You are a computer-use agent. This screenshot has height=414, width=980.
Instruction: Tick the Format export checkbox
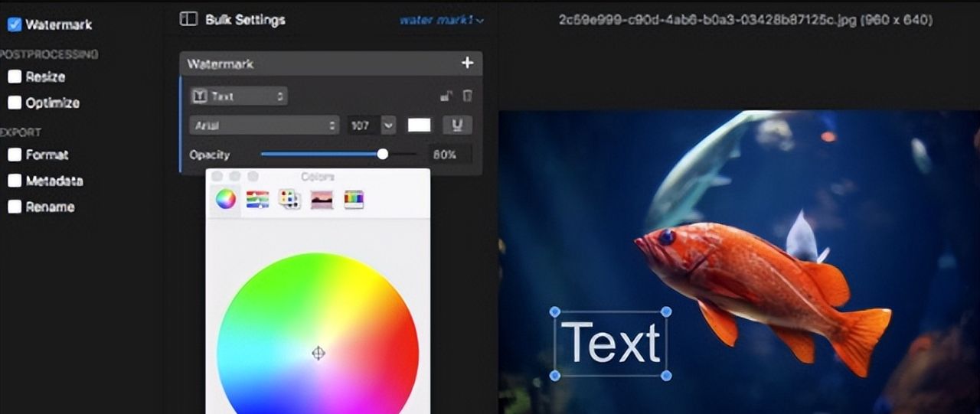tap(15, 155)
